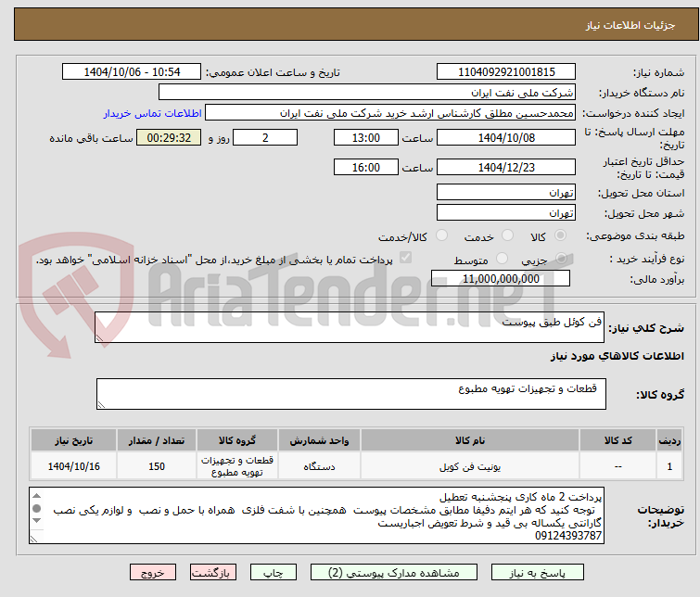Viewport: 700px width, 597px height.
Task: Toggle the اسناد خزانه اسلامی payment checkbox
Action: [405, 258]
